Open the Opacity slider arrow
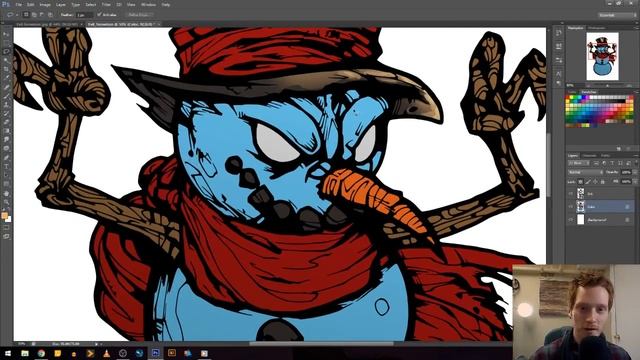The image size is (640, 360). click(635, 172)
